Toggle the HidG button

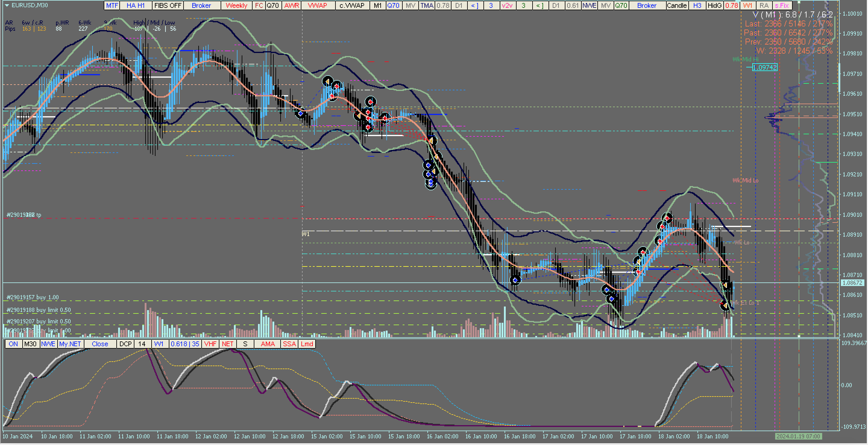click(714, 5)
